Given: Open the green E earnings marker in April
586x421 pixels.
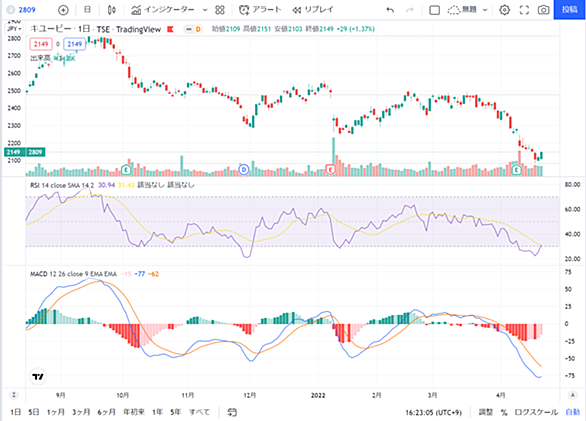Looking at the screenshot, I should [516, 170].
